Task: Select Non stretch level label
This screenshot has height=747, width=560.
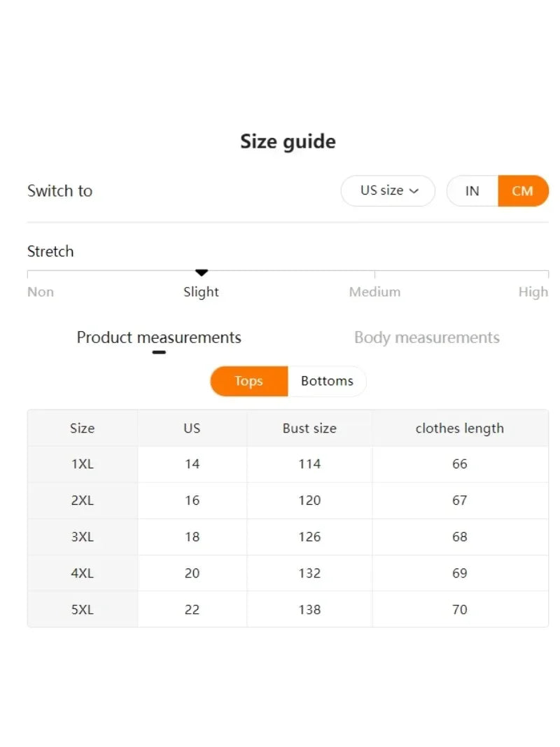Action: (x=41, y=292)
